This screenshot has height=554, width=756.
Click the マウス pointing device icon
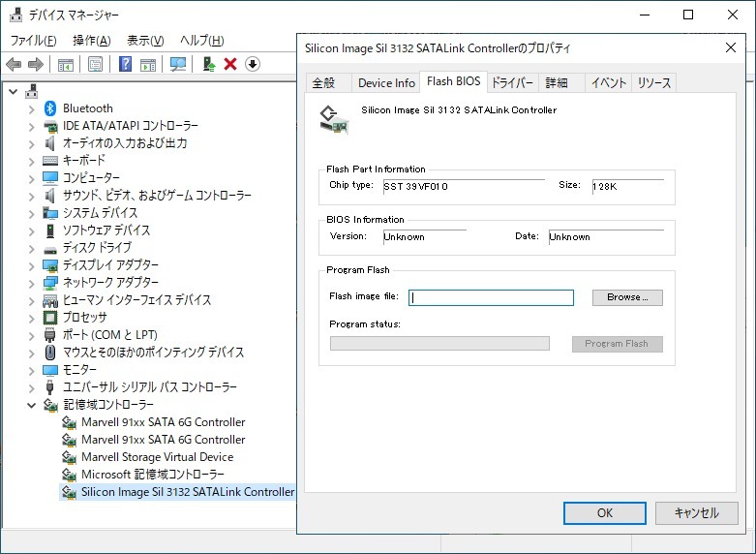(50, 353)
